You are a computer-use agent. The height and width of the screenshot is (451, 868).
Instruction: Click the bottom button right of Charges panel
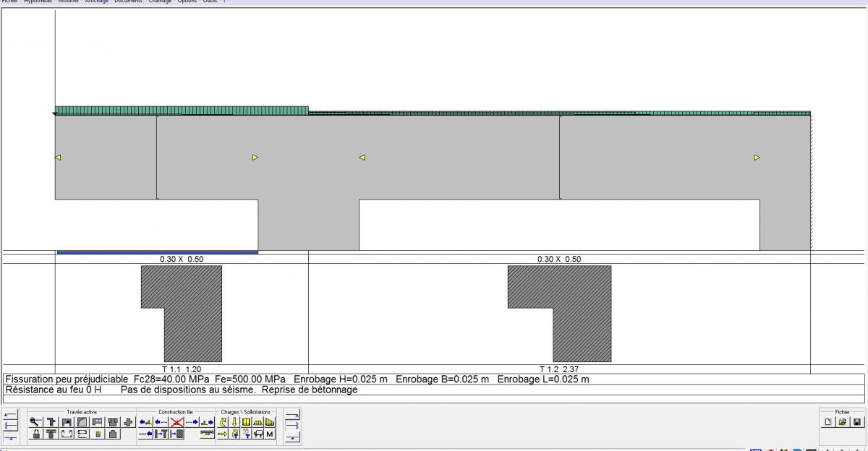pyautogui.click(x=293, y=437)
